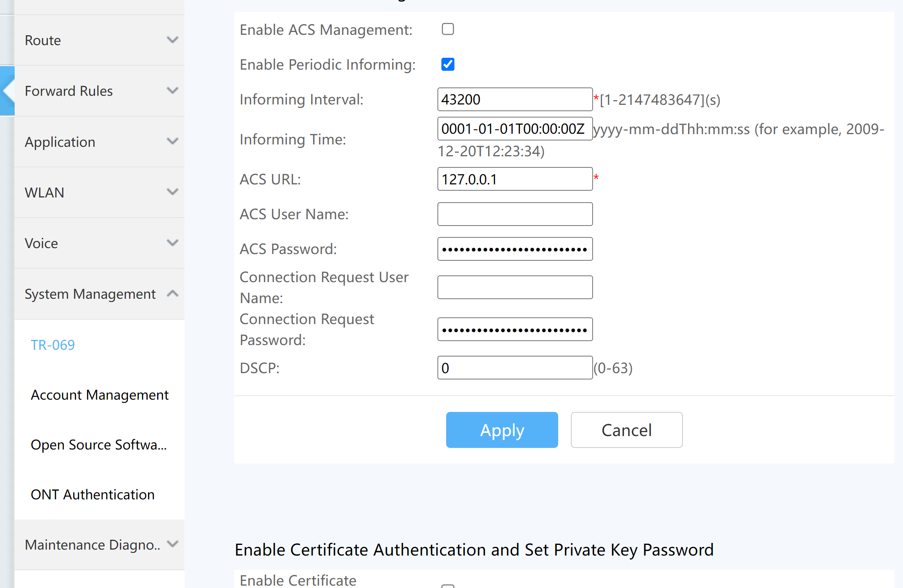Collapse the System Management chevron

click(172, 294)
